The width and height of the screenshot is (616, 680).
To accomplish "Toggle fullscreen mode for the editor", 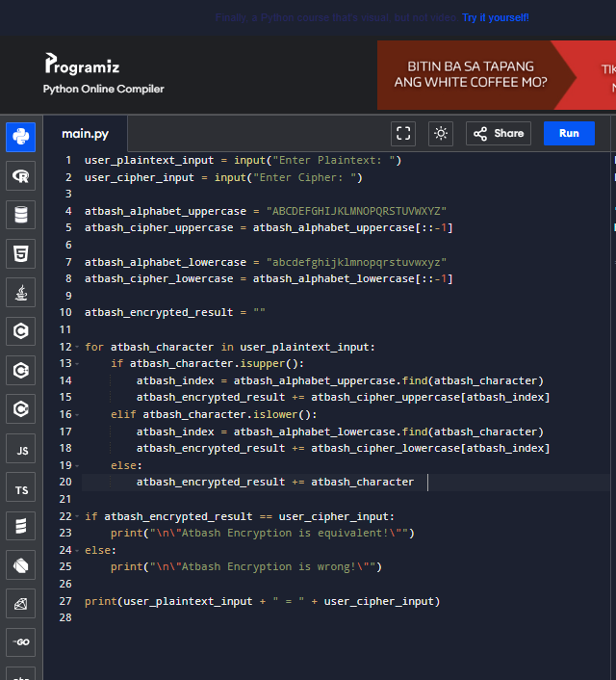I will tap(403, 134).
